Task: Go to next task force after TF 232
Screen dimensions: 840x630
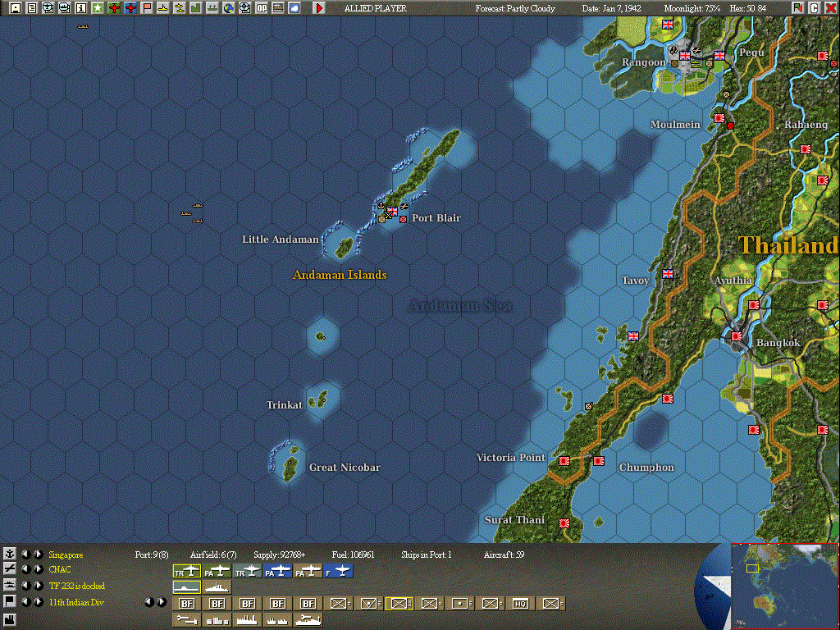Action: coord(38,586)
